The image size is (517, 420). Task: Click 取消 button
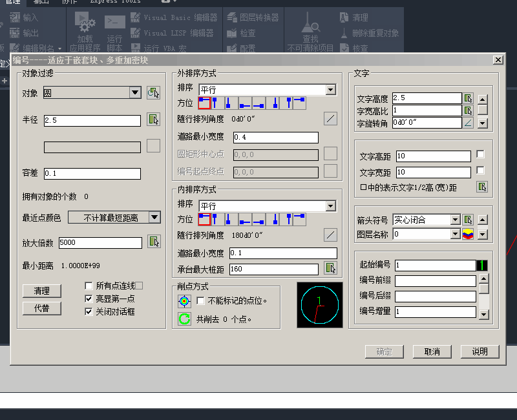(432, 352)
